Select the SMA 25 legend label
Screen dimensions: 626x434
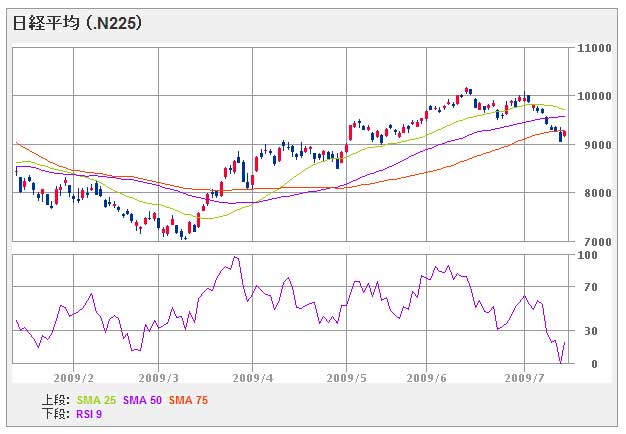[x=96, y=400]
